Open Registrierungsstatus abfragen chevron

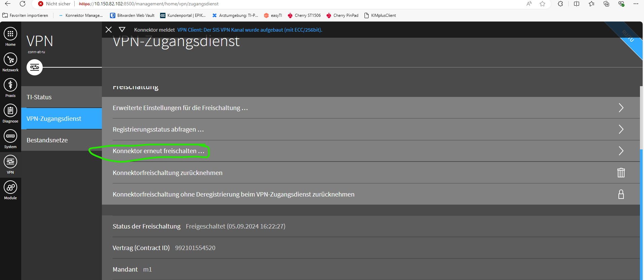621,129
